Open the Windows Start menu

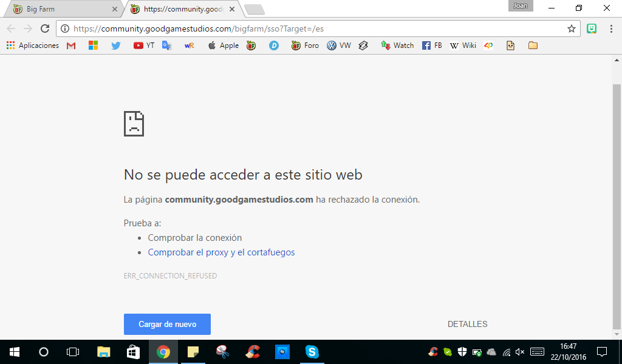click(15, 352)
